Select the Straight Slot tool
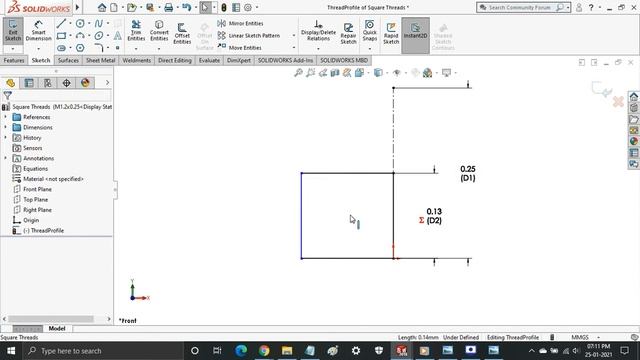This screenshot has height=360, width=640. pos(61,48)
